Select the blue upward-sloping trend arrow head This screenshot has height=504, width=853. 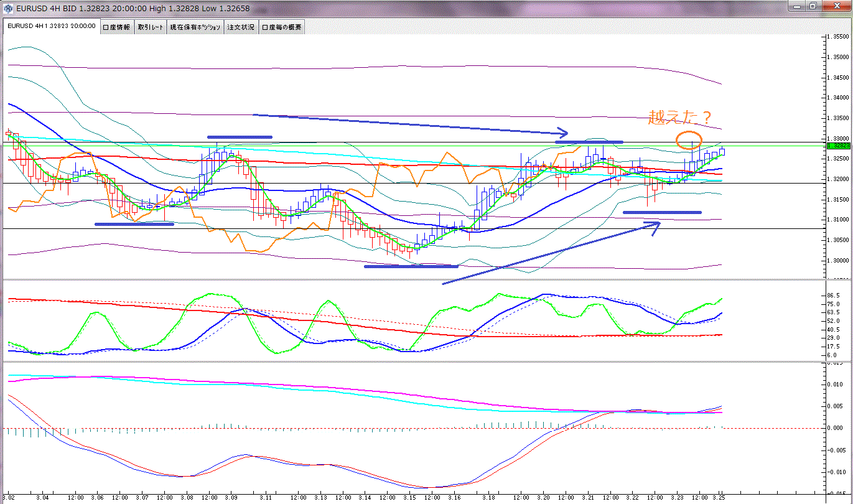(x=655, y=225)
